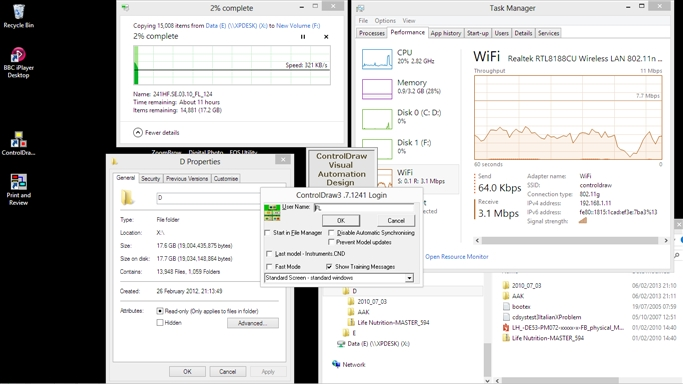Click OK in D Properties dialog
Image resolution: width=683 pixels, height=384 pixels.
[187, 371]
